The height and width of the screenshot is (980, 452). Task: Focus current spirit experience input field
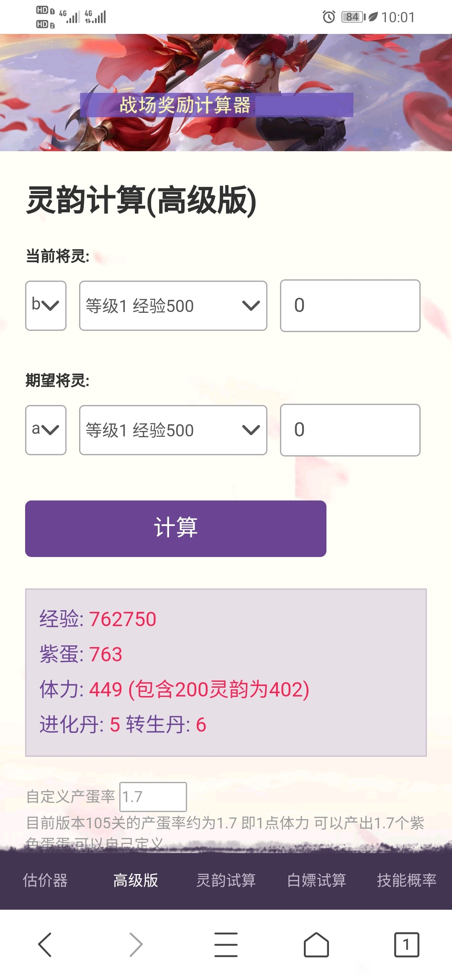click(x=350, y=306)
